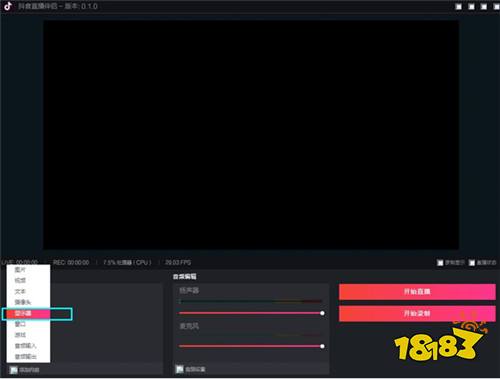Choose the first entry in the source menu
This screenshot has width=500, height=379.
[28, 269]
